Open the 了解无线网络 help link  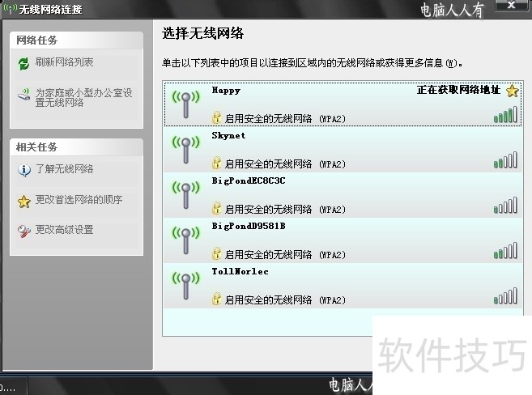(x=64, y=169)
